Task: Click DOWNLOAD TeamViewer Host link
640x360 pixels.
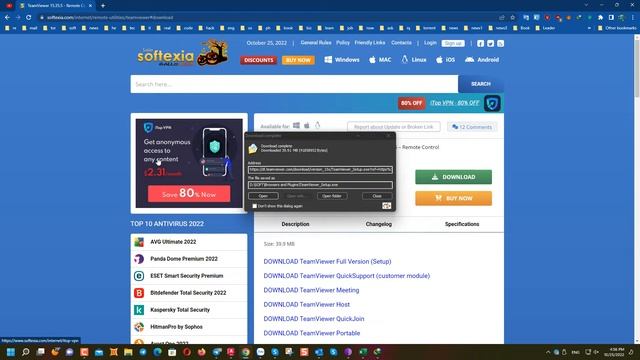Action: tap(307, 304)
